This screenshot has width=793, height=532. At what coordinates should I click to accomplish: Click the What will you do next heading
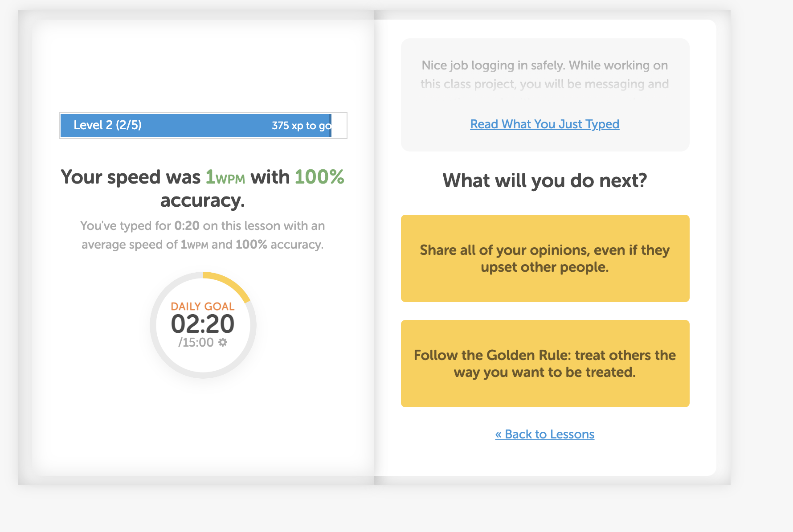coord(544,180)
